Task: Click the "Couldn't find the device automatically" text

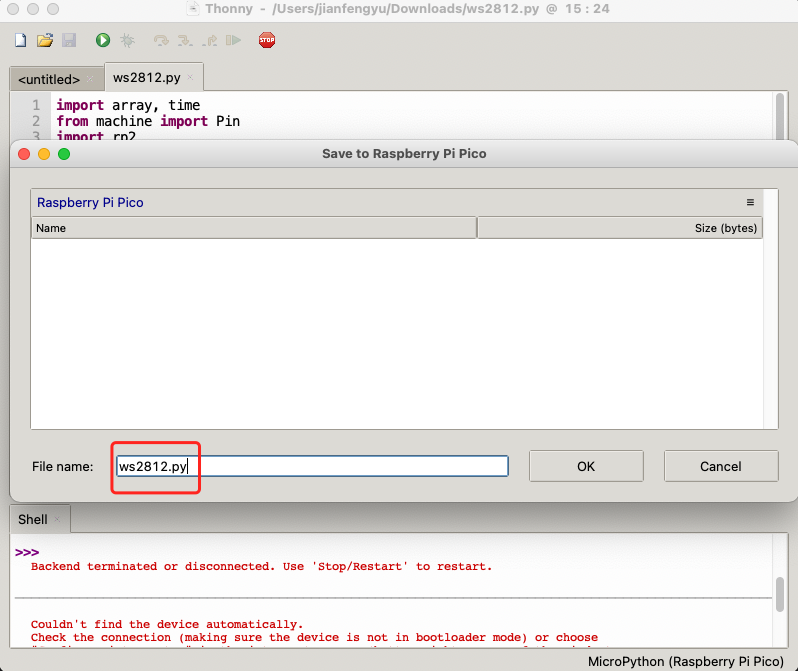Action: [166, 624]
